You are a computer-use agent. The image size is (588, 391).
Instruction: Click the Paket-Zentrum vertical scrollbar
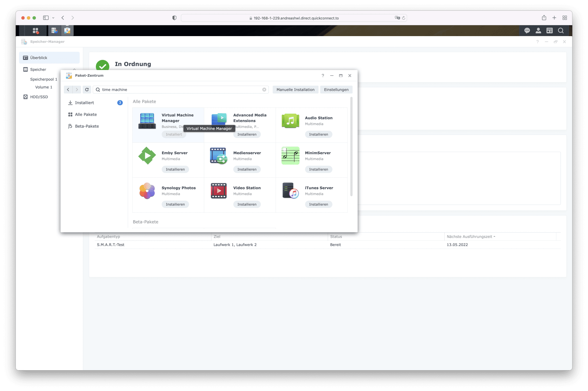click(351, 147)
